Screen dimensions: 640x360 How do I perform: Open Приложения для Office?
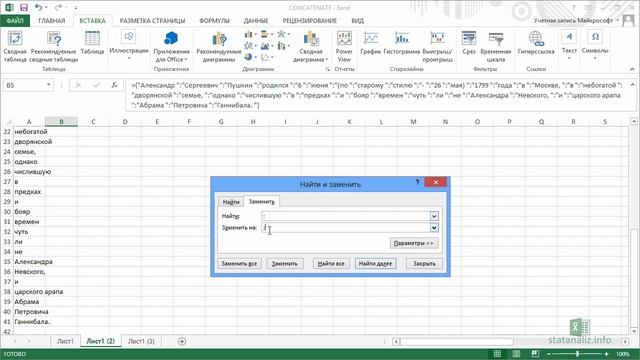click(x=171, y=47)
